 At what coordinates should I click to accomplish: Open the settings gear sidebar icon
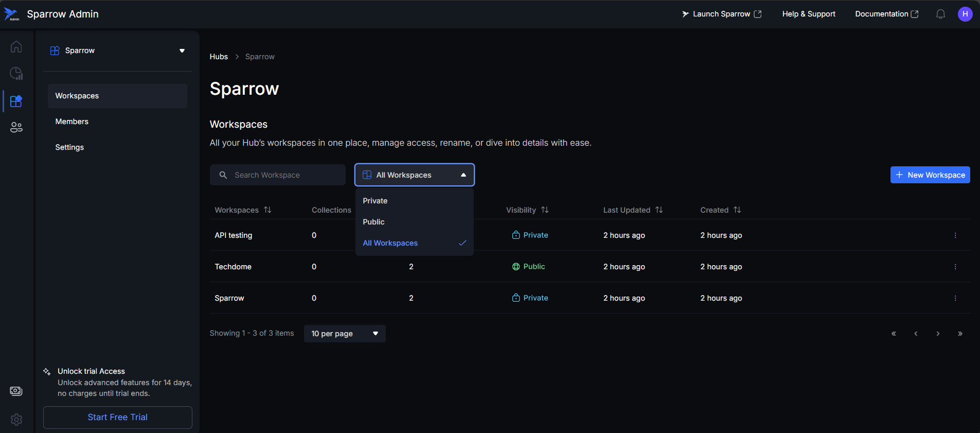16,420
